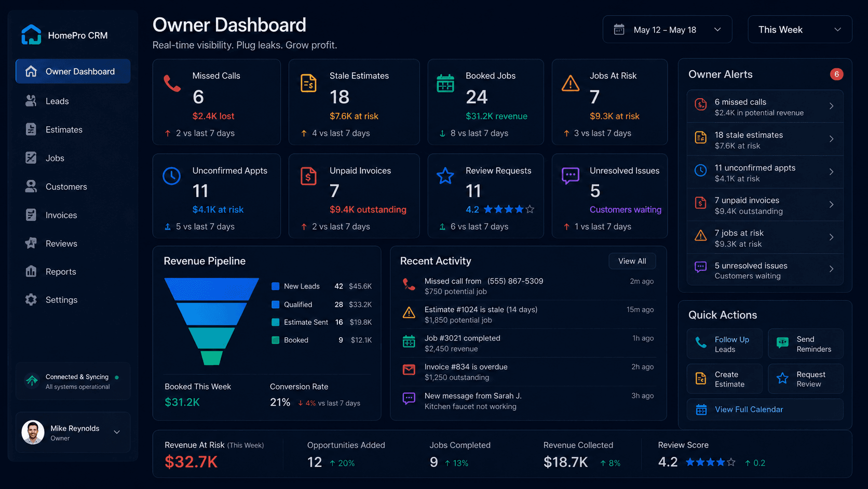Click the new message chat icon in Recent Activity
The image size is (868, 489).
pyautogui.click(x=409, y=399)
